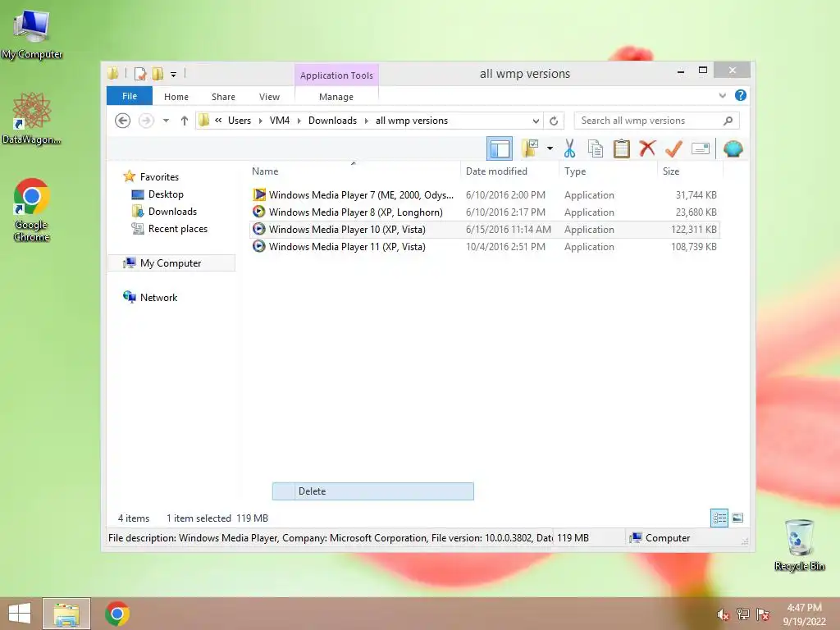
Task: Click the Application Tools contextual tab header
Action: [336, 75]
